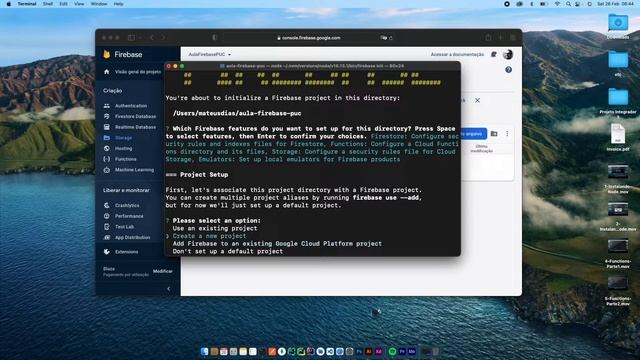Open the Shell menu
This screenshot has width=640, height=360.
coord(48,4)
